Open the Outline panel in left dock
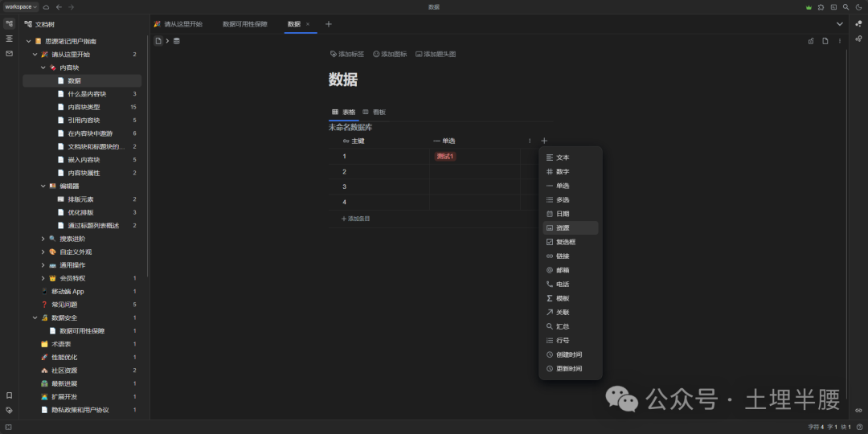This screenshot has height=434, width=868. tap(10, 39)
